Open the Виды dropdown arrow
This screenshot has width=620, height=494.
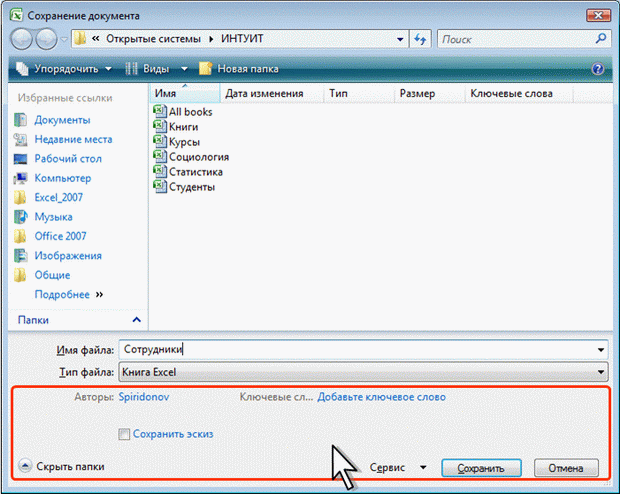(184, 69)
